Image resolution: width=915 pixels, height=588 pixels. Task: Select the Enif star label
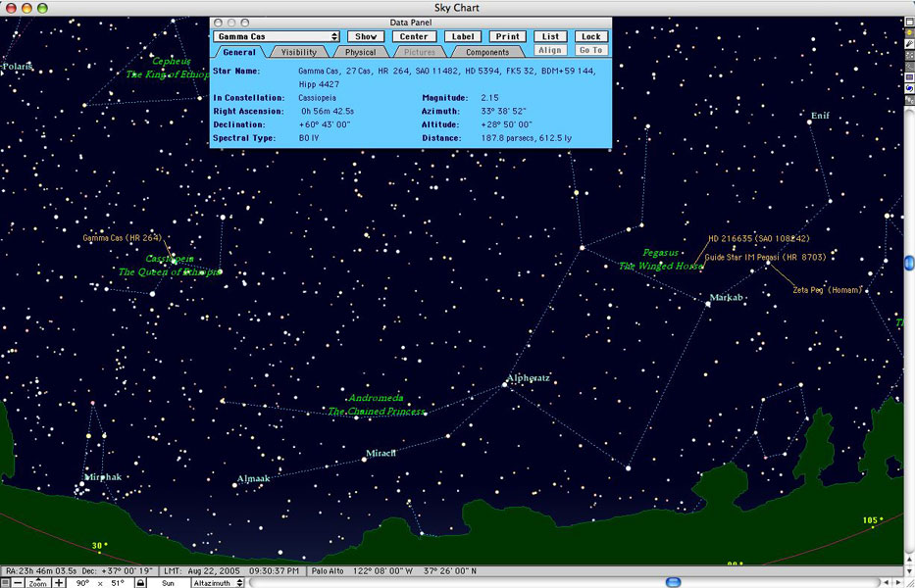pos(821,116)
